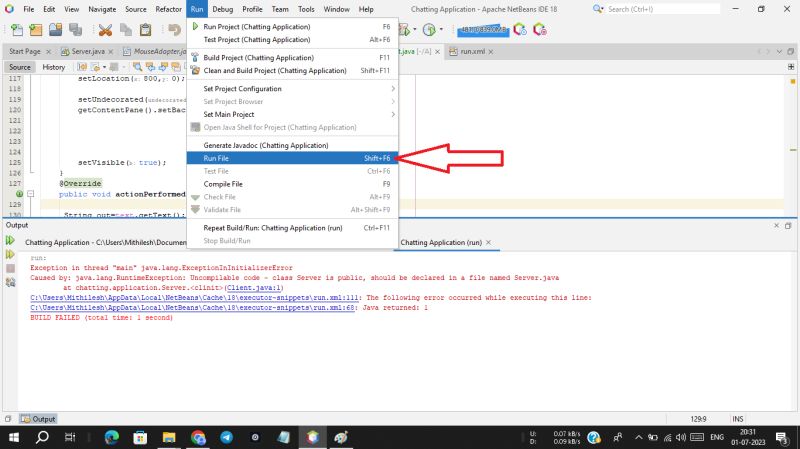Close the Chatting Application (run) output tab

[488, 242]
